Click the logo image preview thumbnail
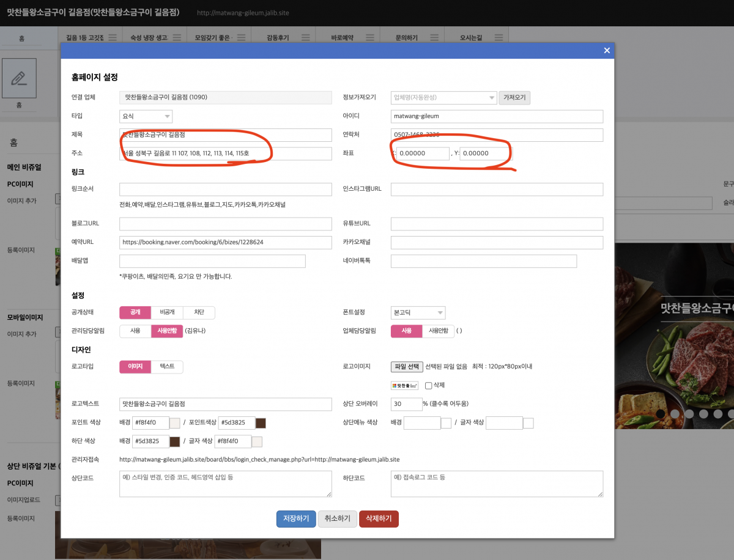Viewport: 734px width, 560px height. click(404, 386)
